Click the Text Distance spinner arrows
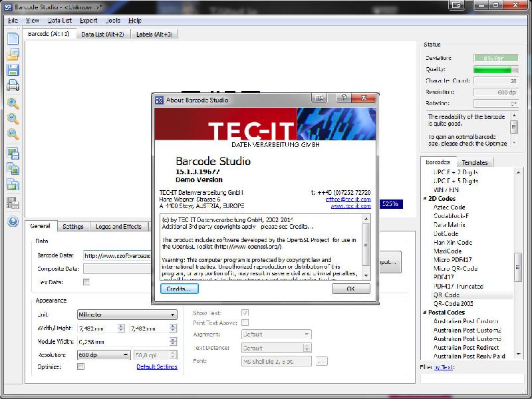The width and height of the screenshot is (532, 399). (307, 348)
